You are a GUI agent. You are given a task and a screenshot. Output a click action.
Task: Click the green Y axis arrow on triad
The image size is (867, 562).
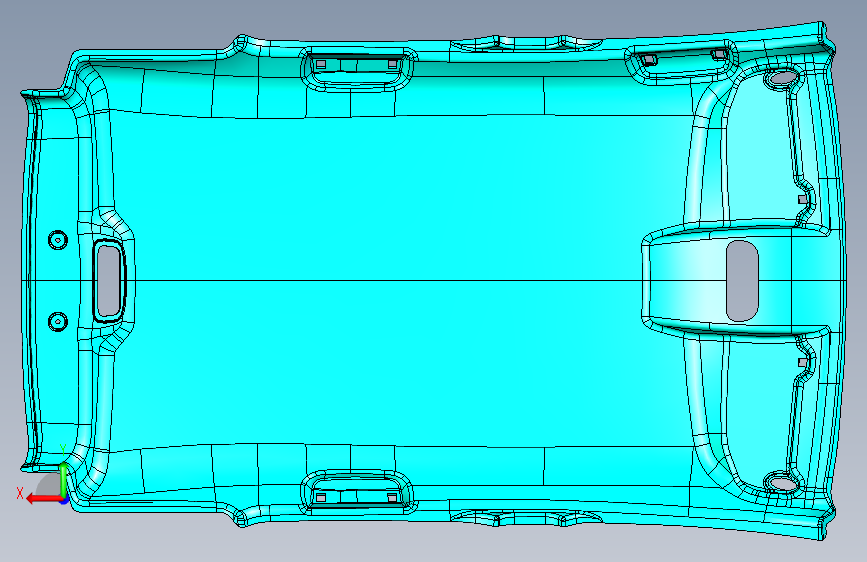pos(64,480)
